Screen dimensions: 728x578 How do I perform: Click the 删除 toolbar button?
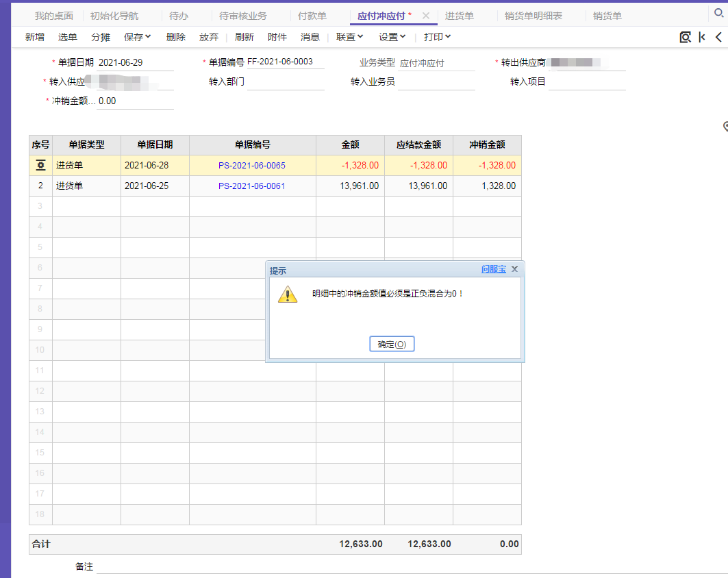pos(176,37)
